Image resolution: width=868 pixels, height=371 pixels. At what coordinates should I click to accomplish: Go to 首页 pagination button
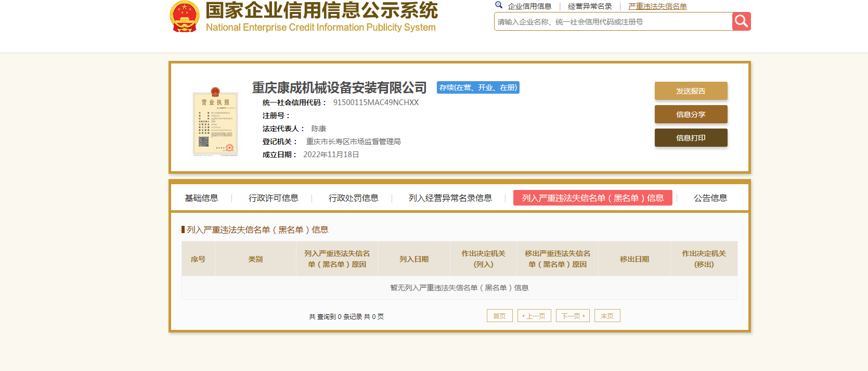[x=499, y=316]
